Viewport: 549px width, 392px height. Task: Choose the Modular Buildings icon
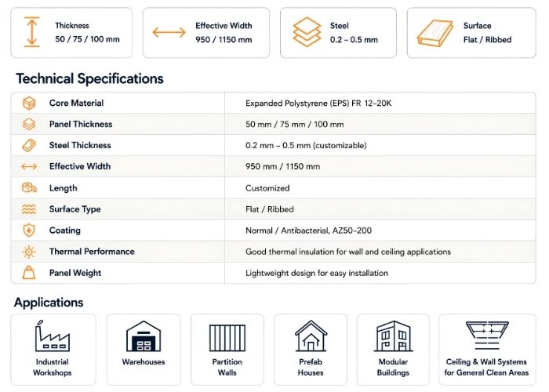tap(393, 336)
